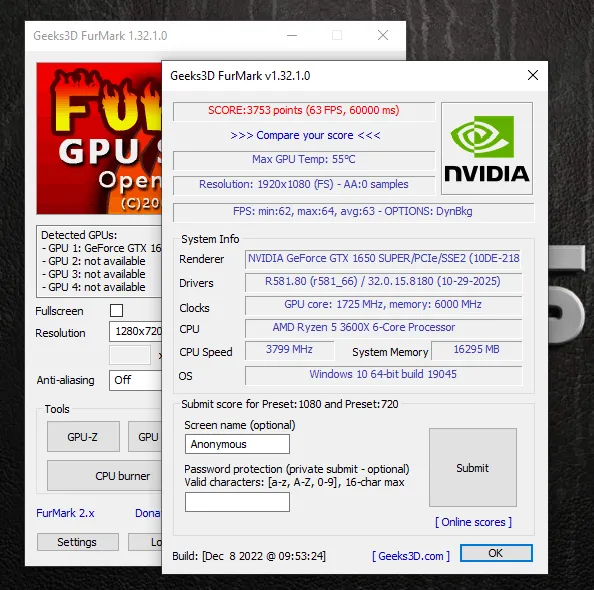The height and width of the screenshot is (590, 594).
Task: Open Settings in main FurMark window
Action: pos(78,542)
